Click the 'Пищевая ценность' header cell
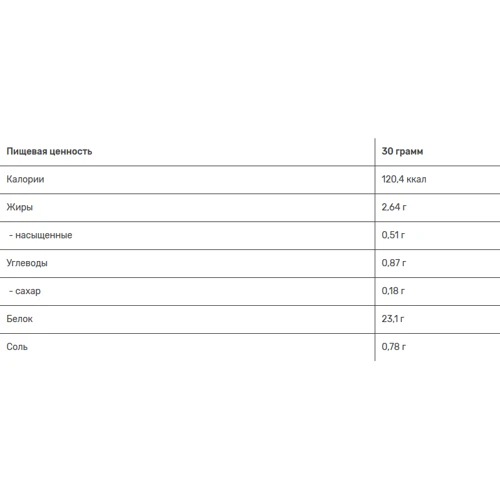The height and width of the screenshot is (500, 500). 49,151
